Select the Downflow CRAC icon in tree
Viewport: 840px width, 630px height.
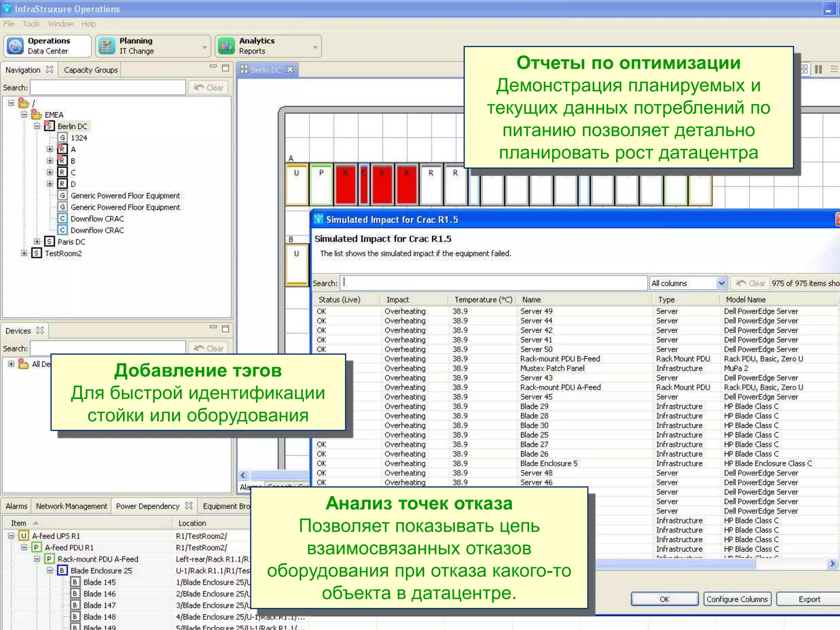coord(62,219)
